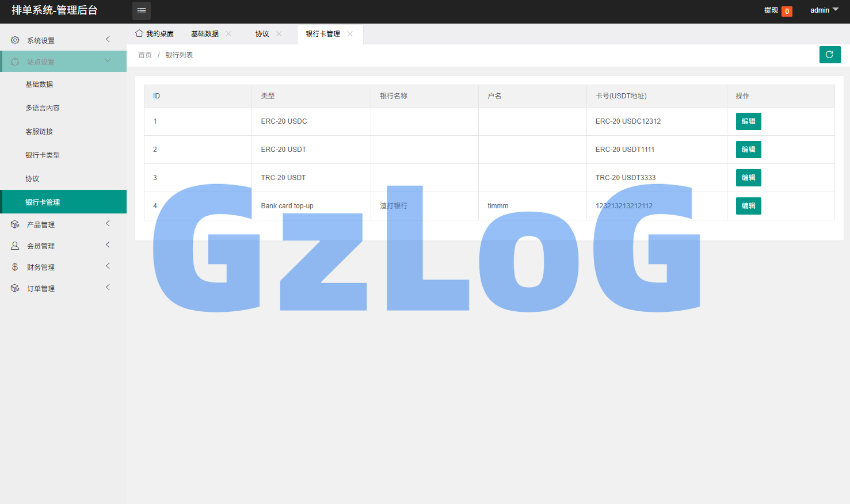Edit the ERC-20 USDC row
This screenshot has width=850, height=504.
[x=748, y=121]
